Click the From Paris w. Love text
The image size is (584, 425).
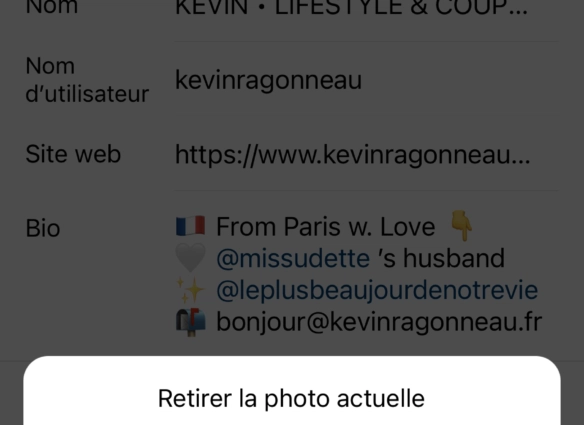(326, 226)
